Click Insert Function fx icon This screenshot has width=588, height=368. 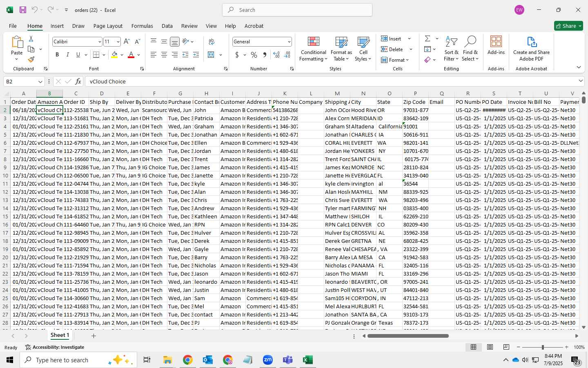78,81
